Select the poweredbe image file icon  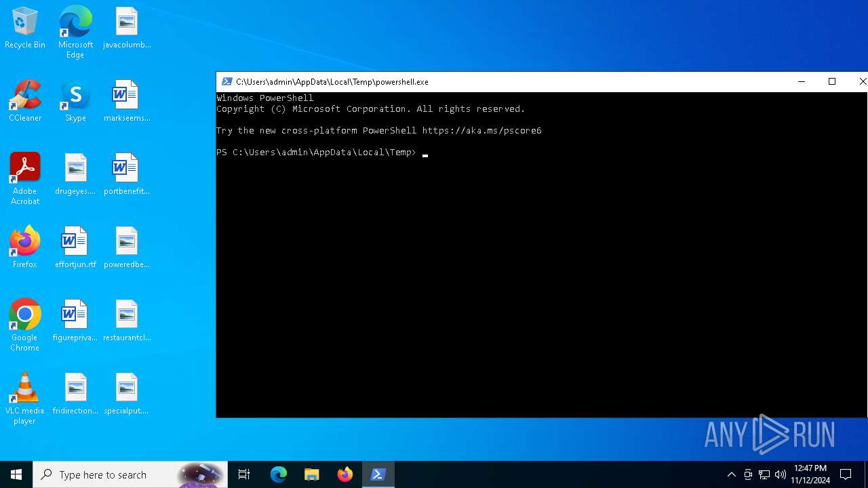(127, 248)
